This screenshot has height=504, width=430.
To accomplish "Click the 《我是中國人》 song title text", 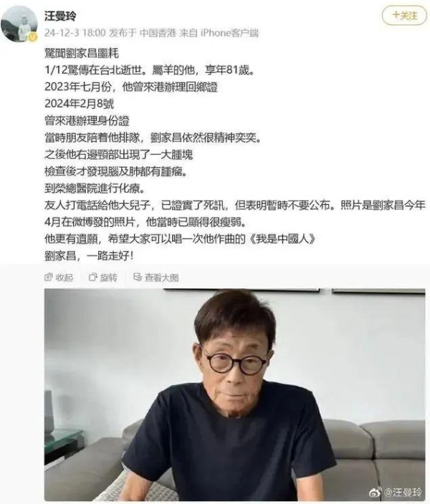I will coord(282,239).
